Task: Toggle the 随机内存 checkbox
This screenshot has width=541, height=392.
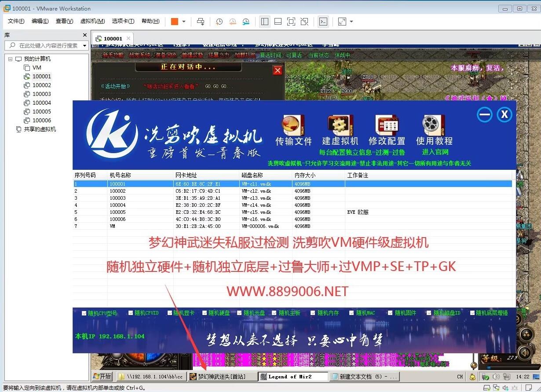Action: 313,313
